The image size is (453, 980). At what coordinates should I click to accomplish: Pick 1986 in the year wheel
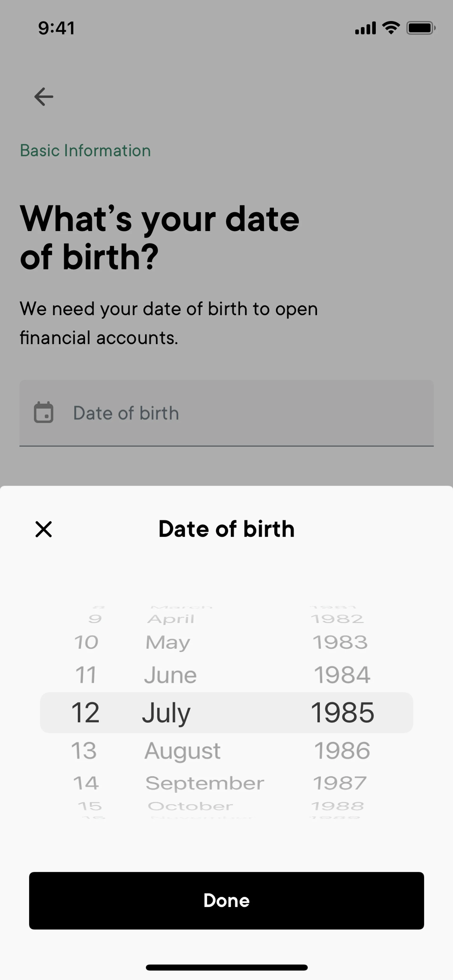[342, 751]
